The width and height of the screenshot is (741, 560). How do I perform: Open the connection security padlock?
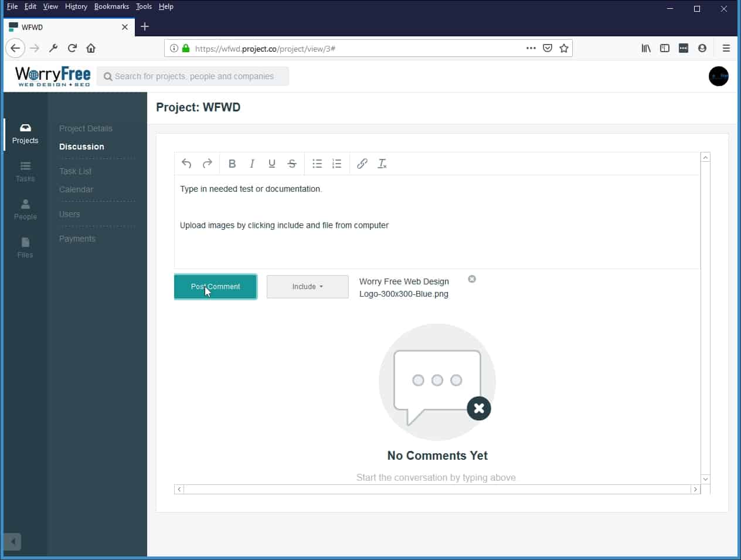(186, 48)
